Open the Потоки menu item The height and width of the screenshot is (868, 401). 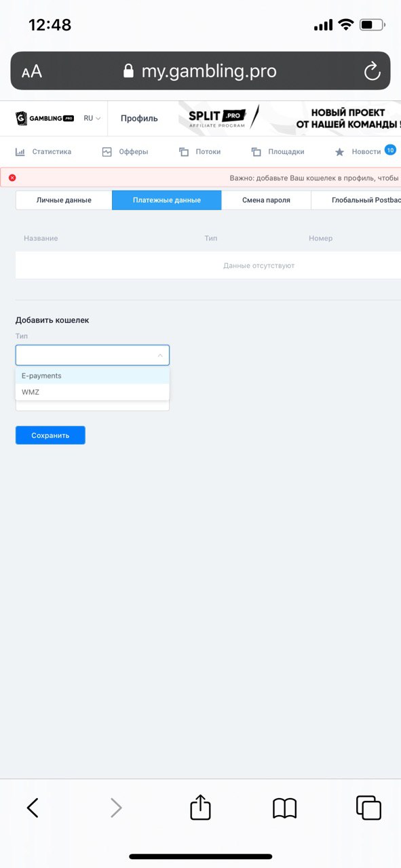[208, 152]
